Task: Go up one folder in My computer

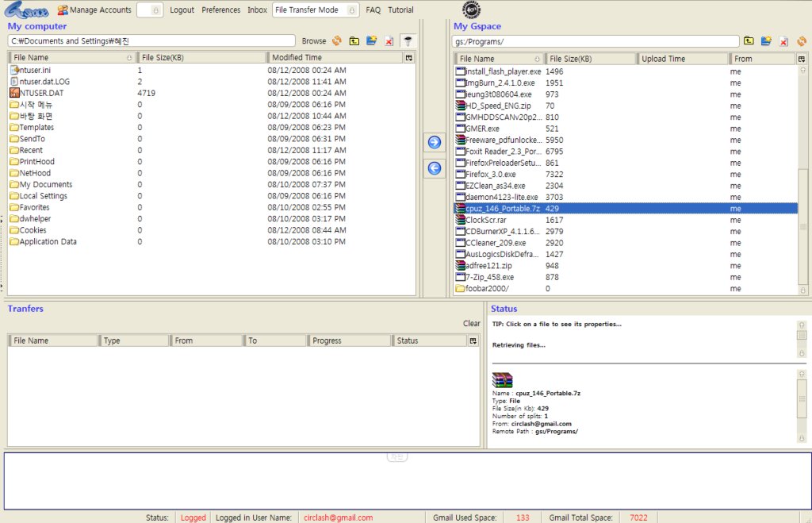Action: [x=354, y=41]
